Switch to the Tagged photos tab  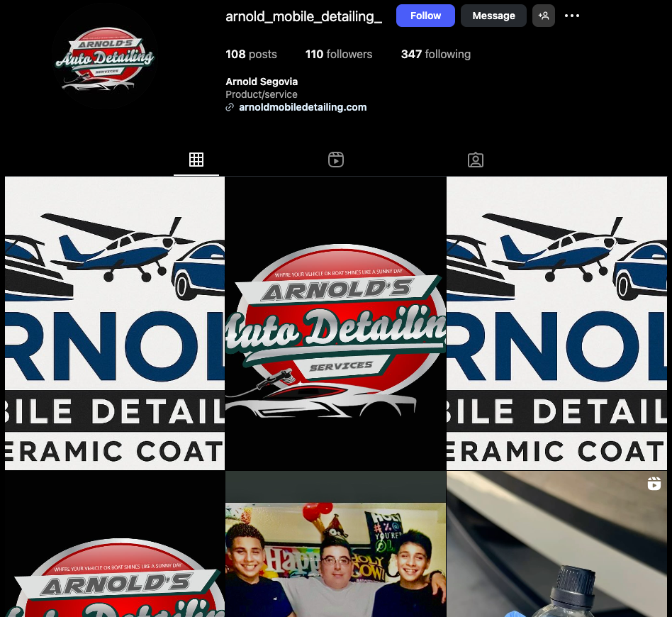475,160
